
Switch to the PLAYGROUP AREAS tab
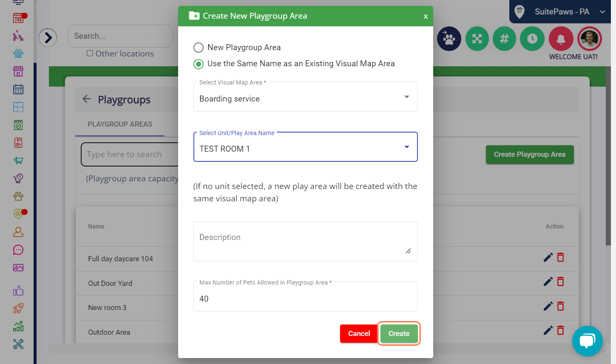120,124
